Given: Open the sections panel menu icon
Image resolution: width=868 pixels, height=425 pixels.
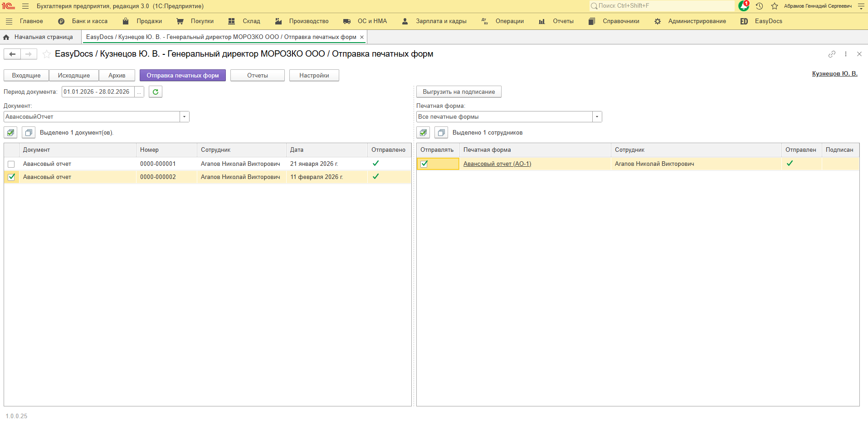Looking at the screenshot, I should tap(9, 21).
